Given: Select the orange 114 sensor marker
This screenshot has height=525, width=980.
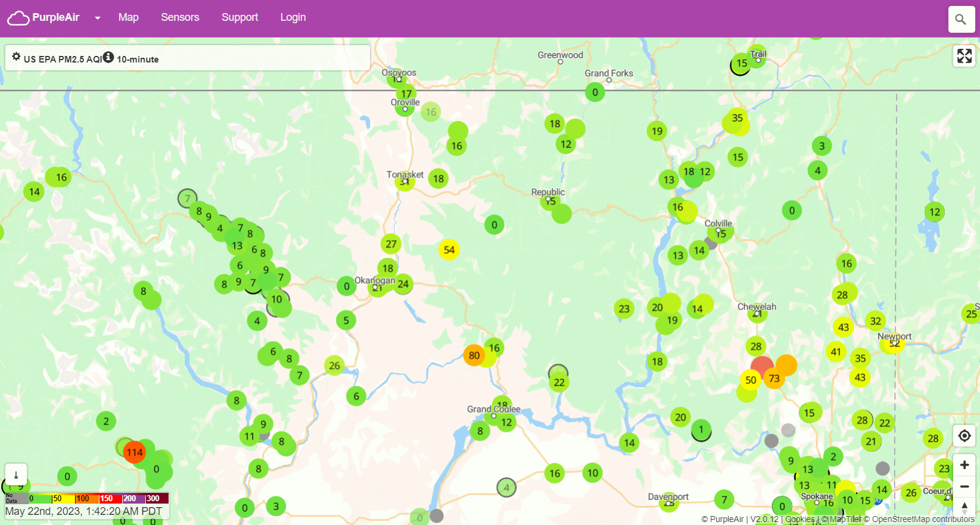Looking at the screenshot, I should point(135,452).
